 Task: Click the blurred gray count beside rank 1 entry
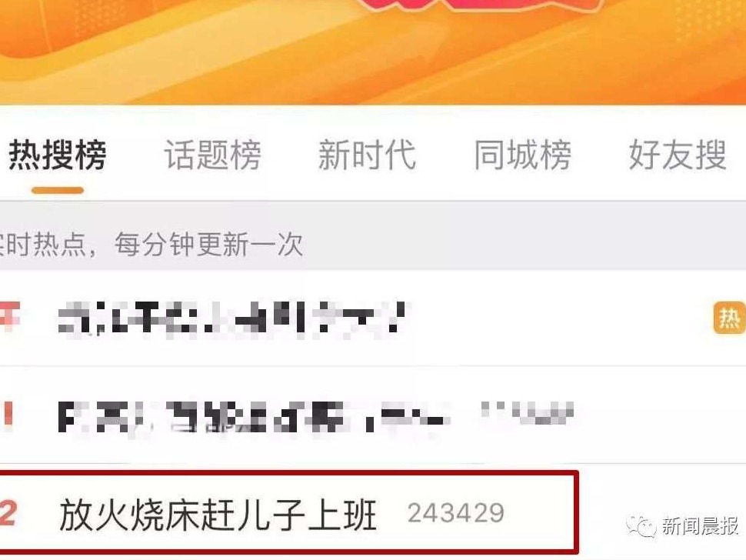coord(527,413)
